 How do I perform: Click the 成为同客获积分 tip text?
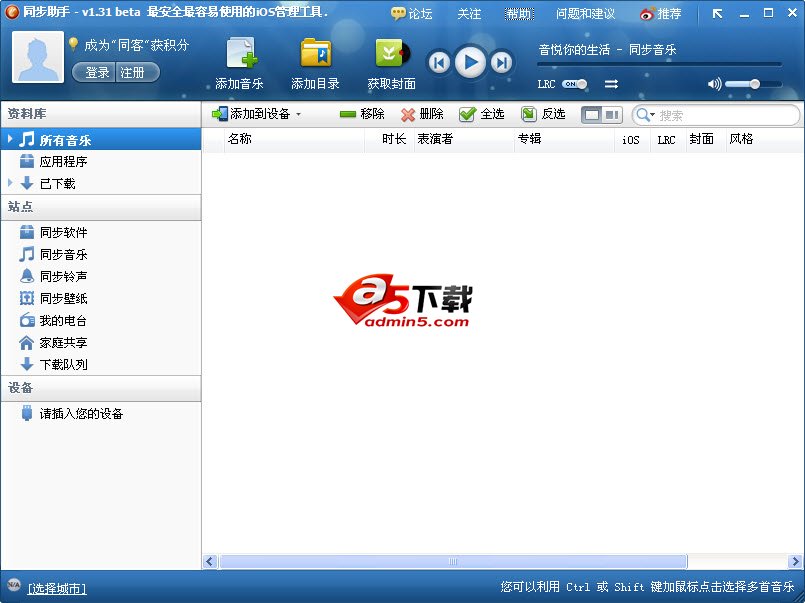[137, 45]
